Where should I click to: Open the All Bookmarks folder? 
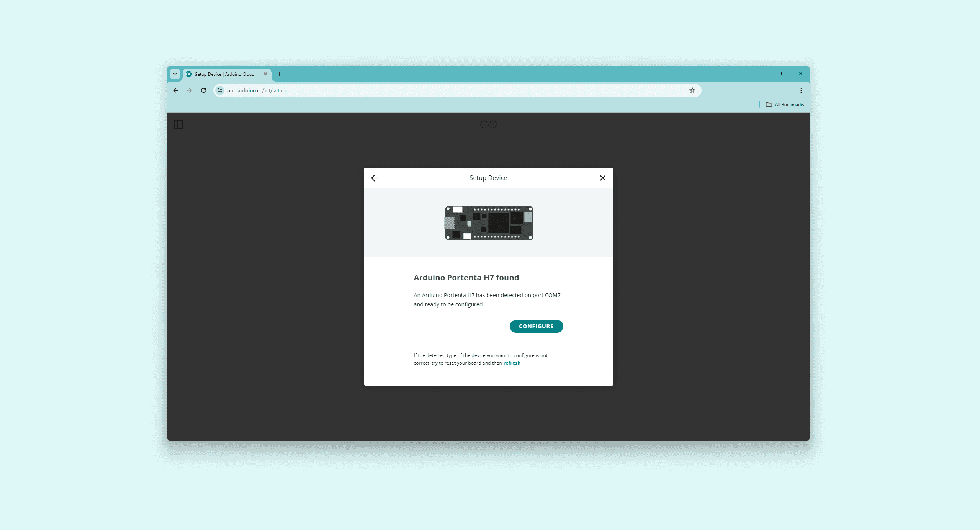point(785,105)
